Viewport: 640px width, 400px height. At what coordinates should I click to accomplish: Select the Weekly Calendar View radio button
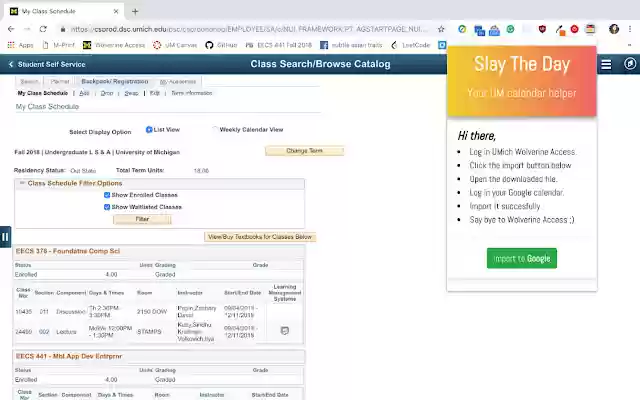pos(215,129)
